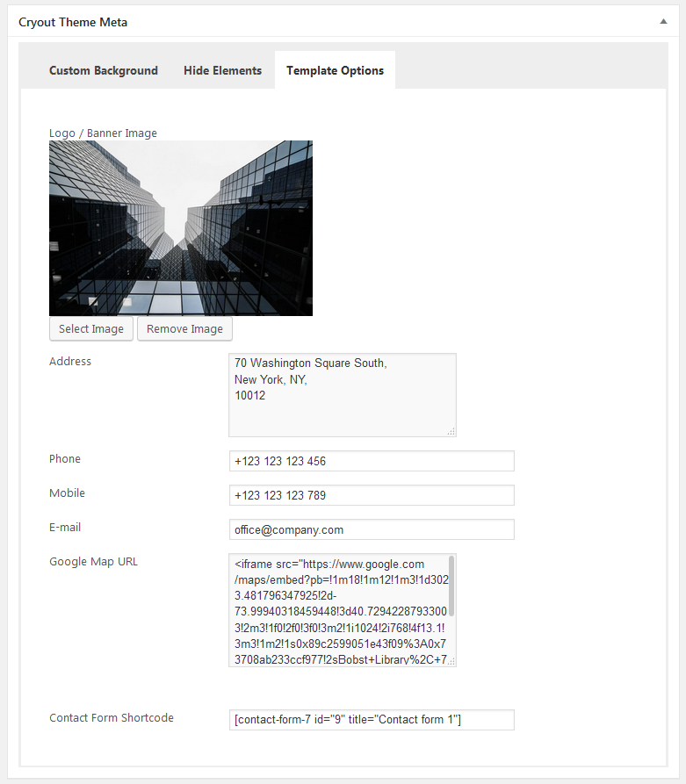
Task: Focus the Address text area
Action: [x=343, y=395]
